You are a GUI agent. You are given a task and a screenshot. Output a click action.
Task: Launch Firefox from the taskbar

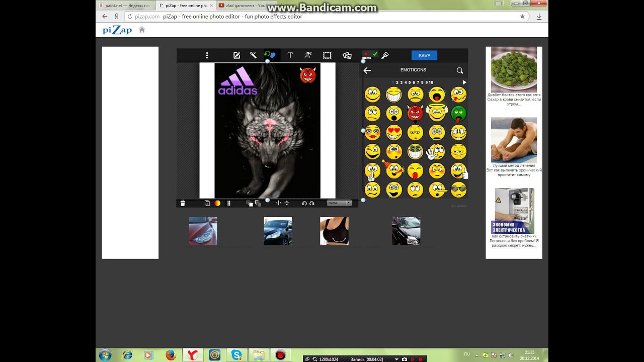coord(170,355)
